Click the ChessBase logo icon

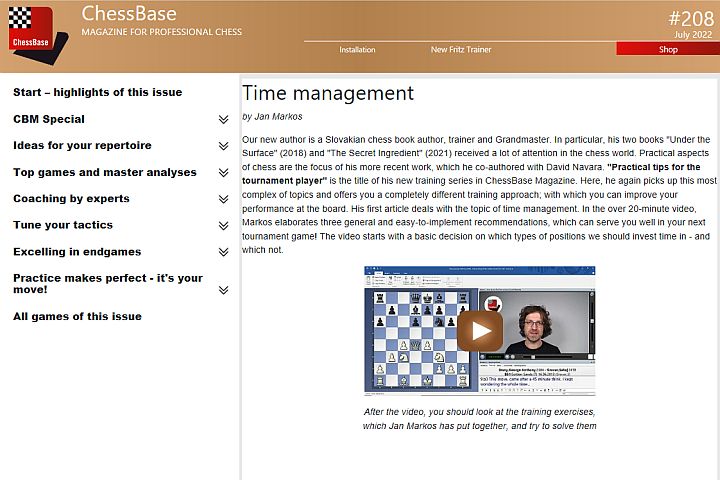pos(38,35)
